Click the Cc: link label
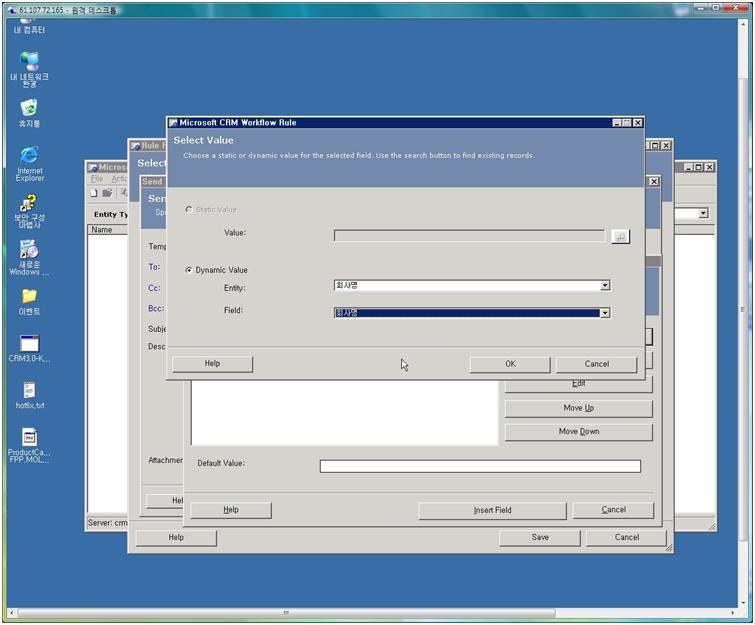 [154, 288]
